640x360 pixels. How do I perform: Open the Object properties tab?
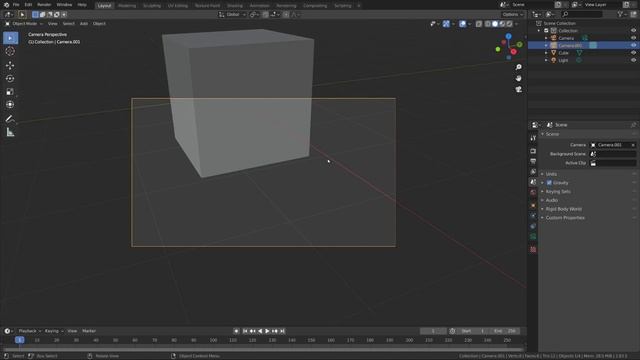tap(533, 205)
